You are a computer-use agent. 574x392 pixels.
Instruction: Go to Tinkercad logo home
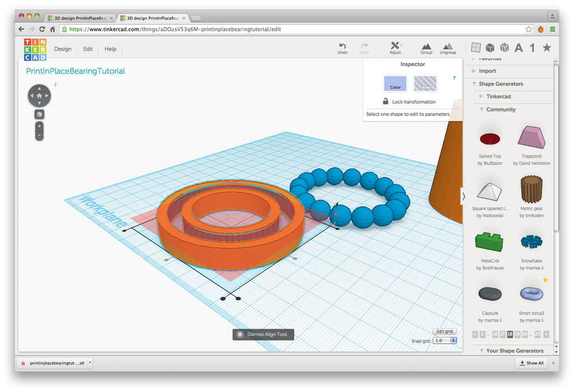[35, 49]
